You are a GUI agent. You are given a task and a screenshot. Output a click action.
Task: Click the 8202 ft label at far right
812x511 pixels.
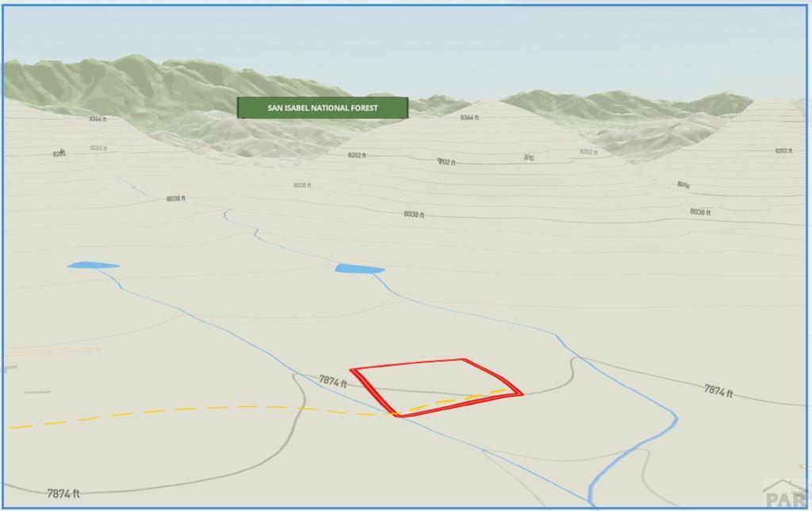pos(783,150)
